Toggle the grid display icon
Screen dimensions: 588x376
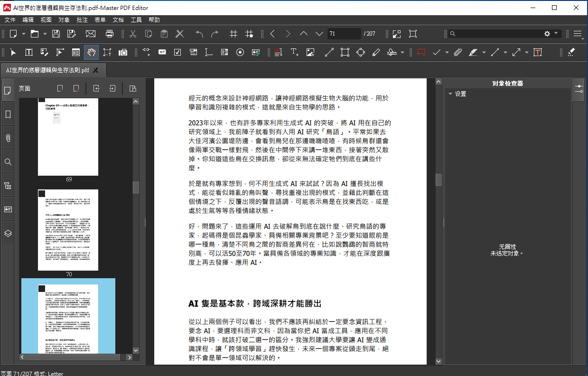coord(233,34)
